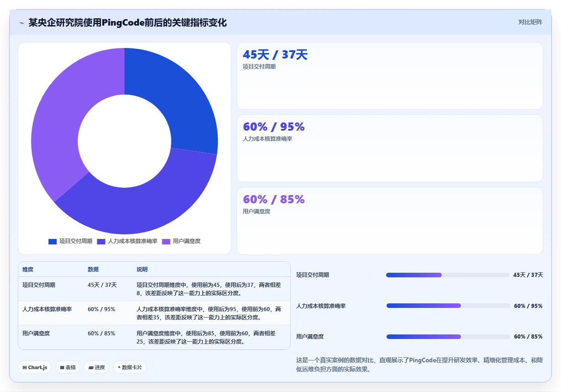Click the 进度 tag icon
Image resolution: width=561 pixels, height=392 pixels.
[x=91, y=367]
